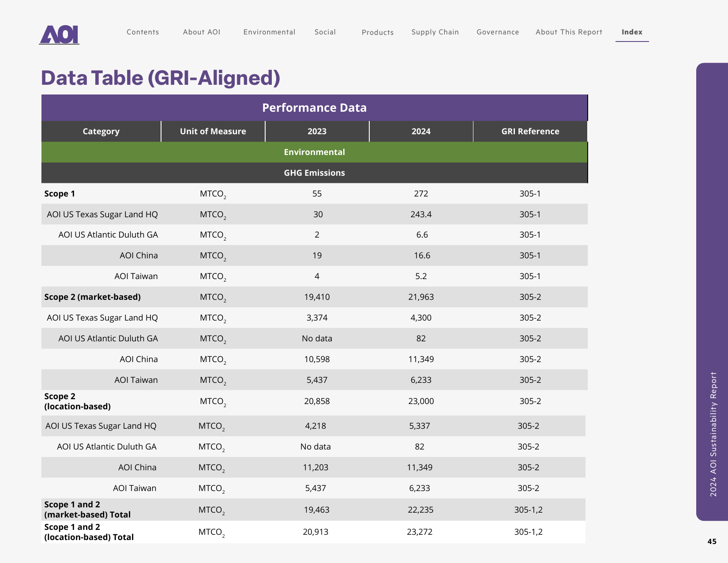Go to the About AOI section
The image size is (728, 563).
click(202, 32)
